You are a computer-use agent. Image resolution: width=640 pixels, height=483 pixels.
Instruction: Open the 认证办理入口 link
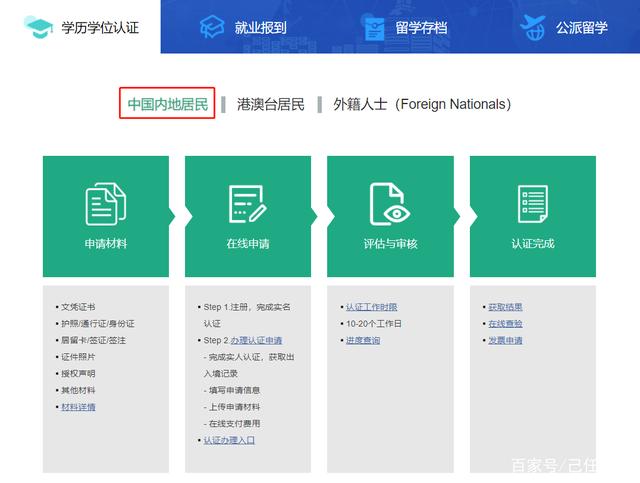pyautogui.click(x=229, y=440)
